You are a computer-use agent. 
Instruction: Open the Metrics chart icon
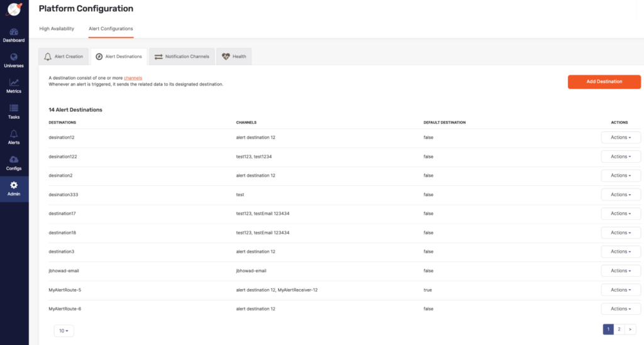pyautogui.click(x=14, y=82)
